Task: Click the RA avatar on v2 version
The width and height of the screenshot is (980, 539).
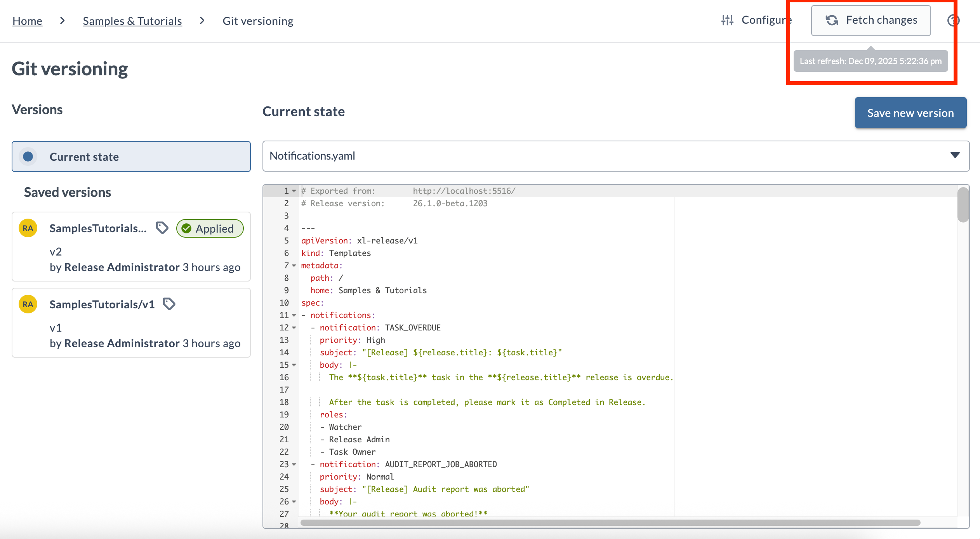Action: 28,228
